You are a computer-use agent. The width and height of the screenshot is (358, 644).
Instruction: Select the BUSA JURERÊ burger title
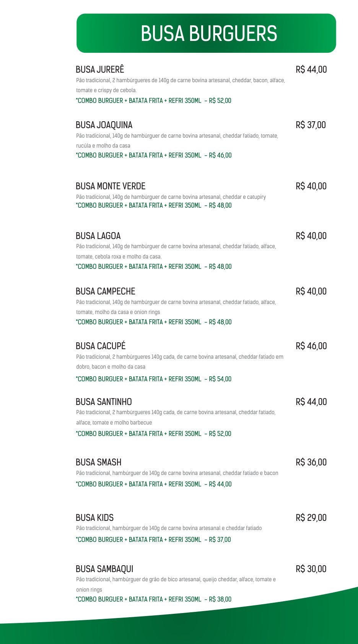click(x=100, y=69)
